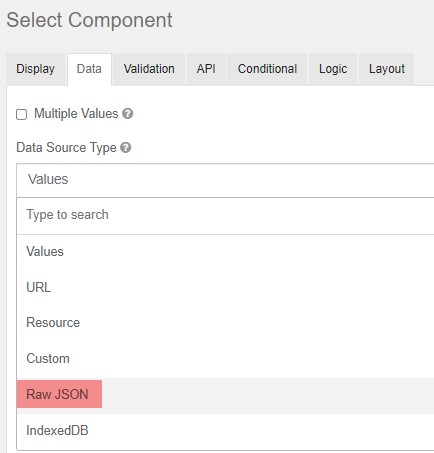Switch to the Display tab
The width and height of the screenshot is (434, 453).
[36, 69]
